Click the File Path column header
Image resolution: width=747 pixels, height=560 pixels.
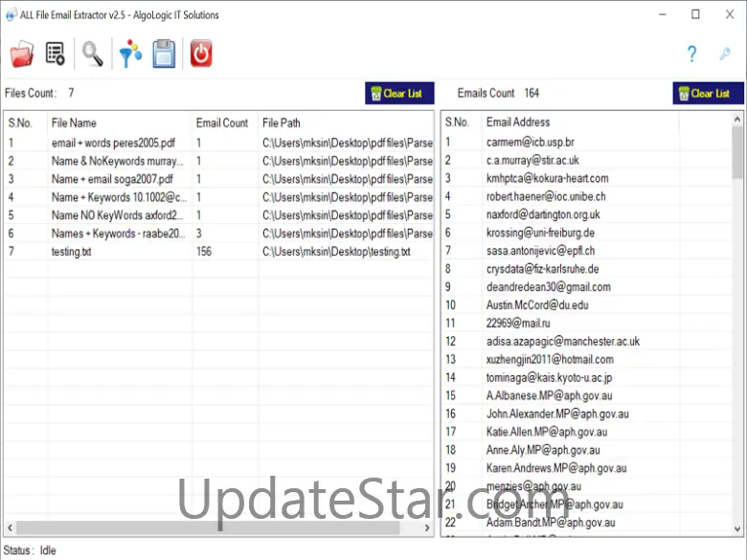tap(281, 123)
